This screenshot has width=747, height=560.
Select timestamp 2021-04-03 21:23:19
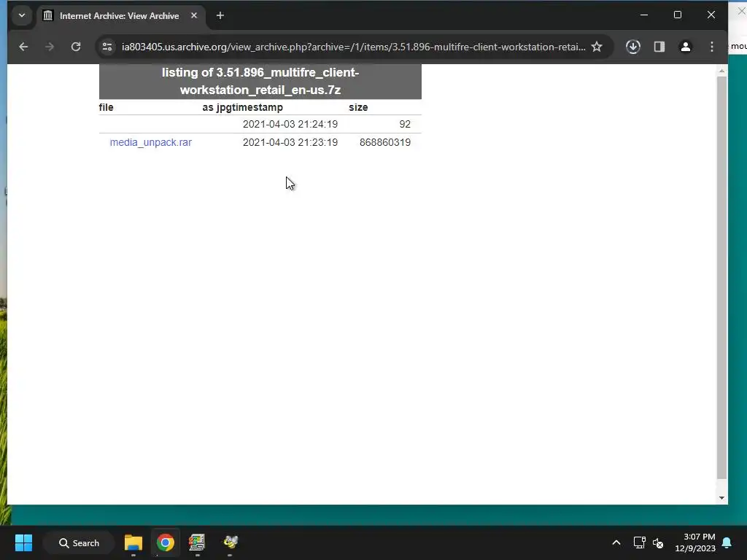(290, 142)
